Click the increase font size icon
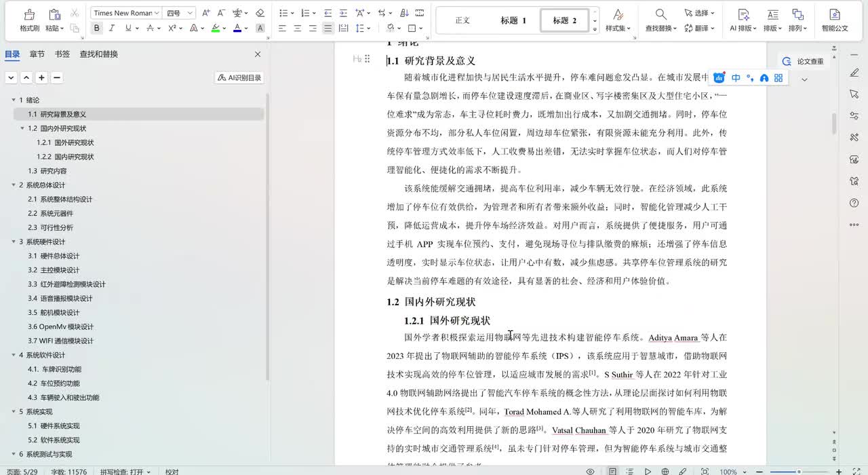 point(206,13)
